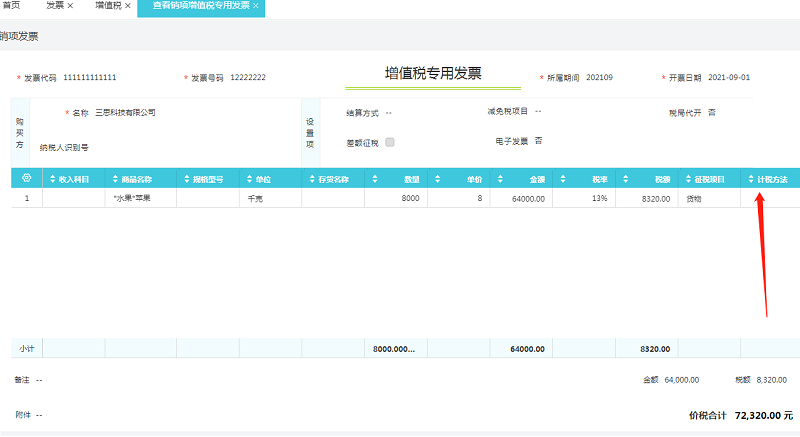Close the 增值税 tab
This screenshot has width=800, height=437.
click(x=128, y=6)
